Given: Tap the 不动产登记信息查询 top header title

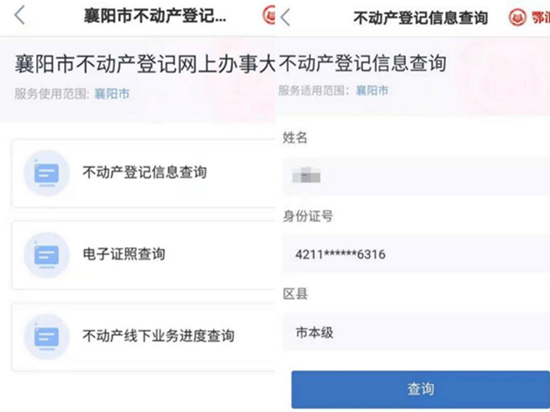Looking at the screenshot, I should point(421,18).
